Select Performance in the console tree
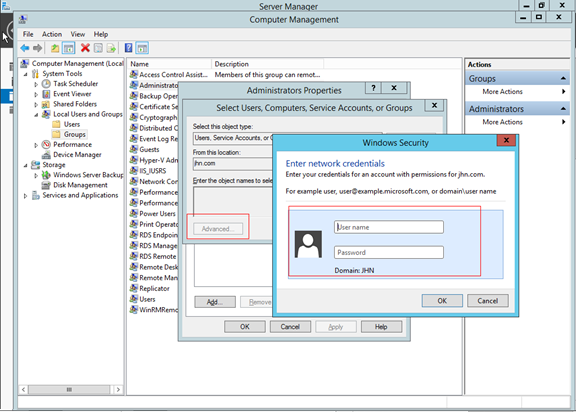 click(x=72, y=145)
